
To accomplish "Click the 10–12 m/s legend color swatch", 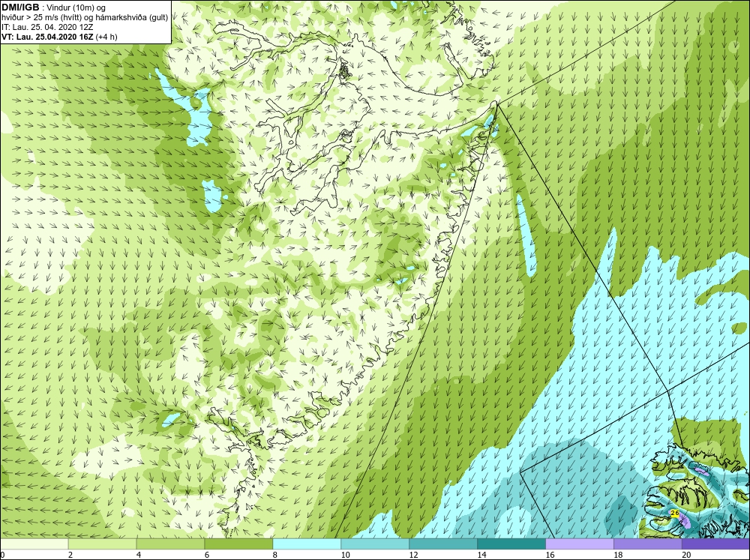I will pos(375,544).
